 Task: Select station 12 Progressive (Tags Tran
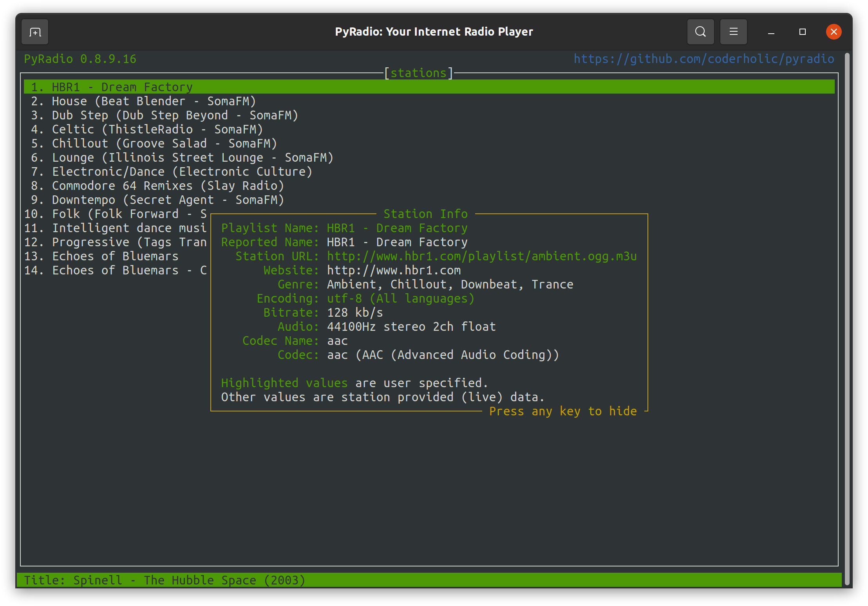116,242
